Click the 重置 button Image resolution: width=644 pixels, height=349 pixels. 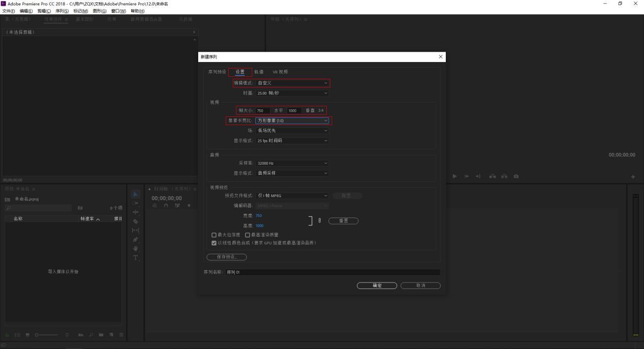[x=344, y=220]
